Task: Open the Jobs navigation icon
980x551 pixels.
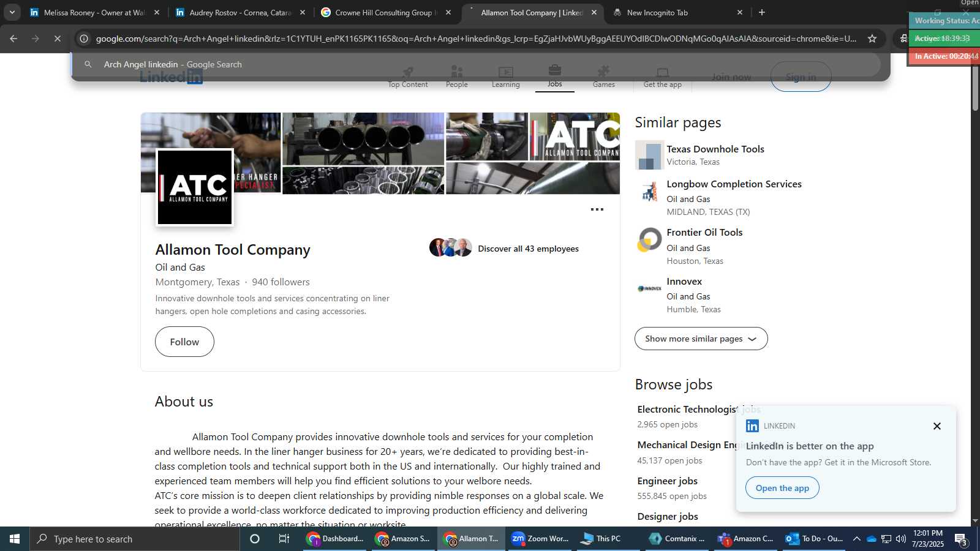Action: click(x=554, y=76)
